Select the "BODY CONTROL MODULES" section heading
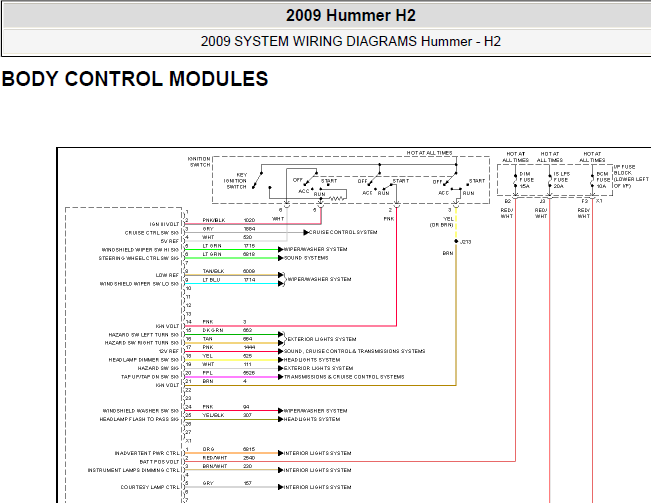The height and width of the screenshot is (503, 651). 135,79
